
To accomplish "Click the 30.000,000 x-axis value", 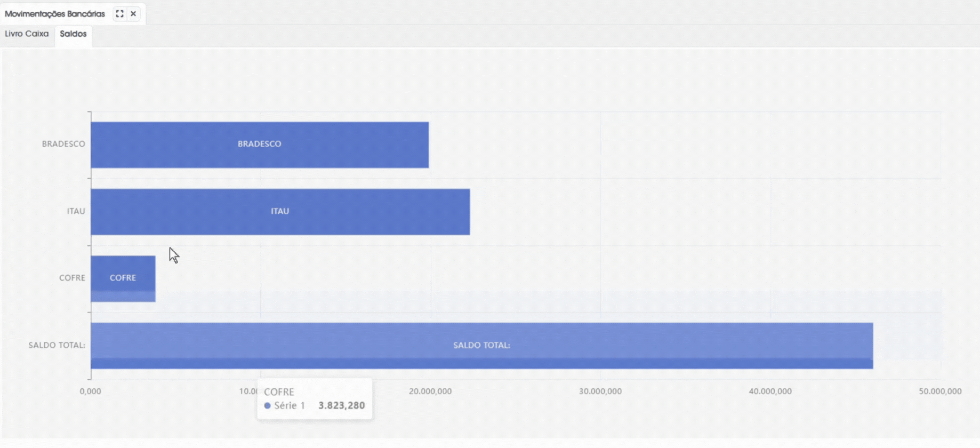I will 600,391.
